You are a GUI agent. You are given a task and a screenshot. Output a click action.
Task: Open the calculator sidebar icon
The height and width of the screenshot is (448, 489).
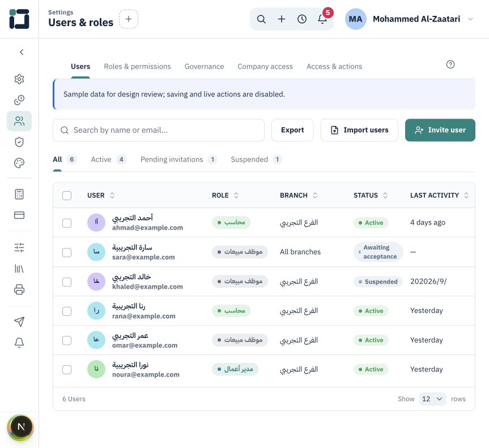19,194
